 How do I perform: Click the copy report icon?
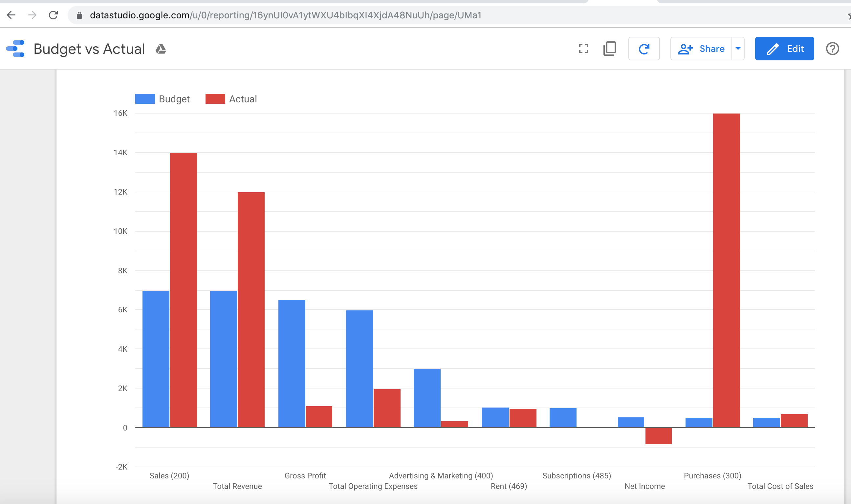click(609, 49)
